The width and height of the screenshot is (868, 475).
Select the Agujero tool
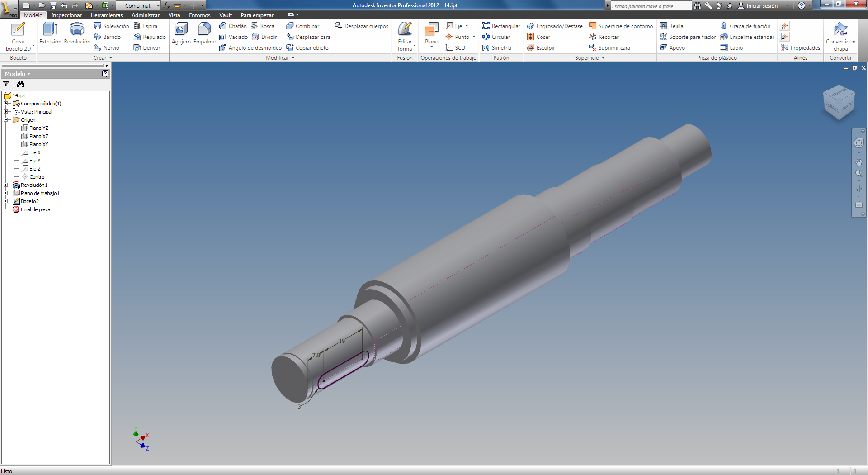pyautogui.click(x=181, y=33)
